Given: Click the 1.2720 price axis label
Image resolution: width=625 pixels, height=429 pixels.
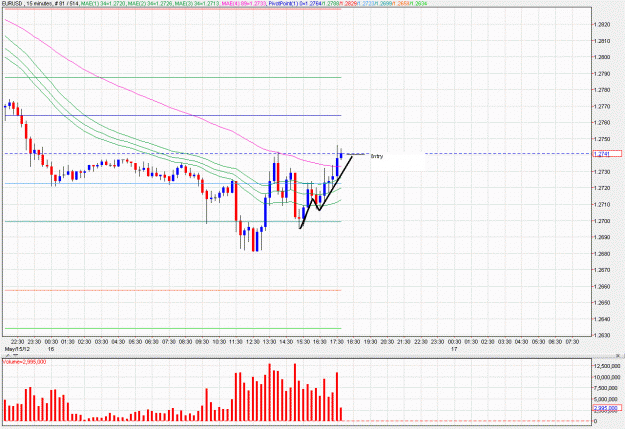Looking at the screenshot, I should tap(602, 188).
